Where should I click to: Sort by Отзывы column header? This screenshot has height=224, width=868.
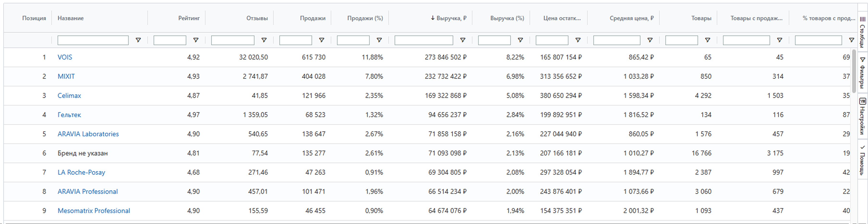click(x=257, y=18)
